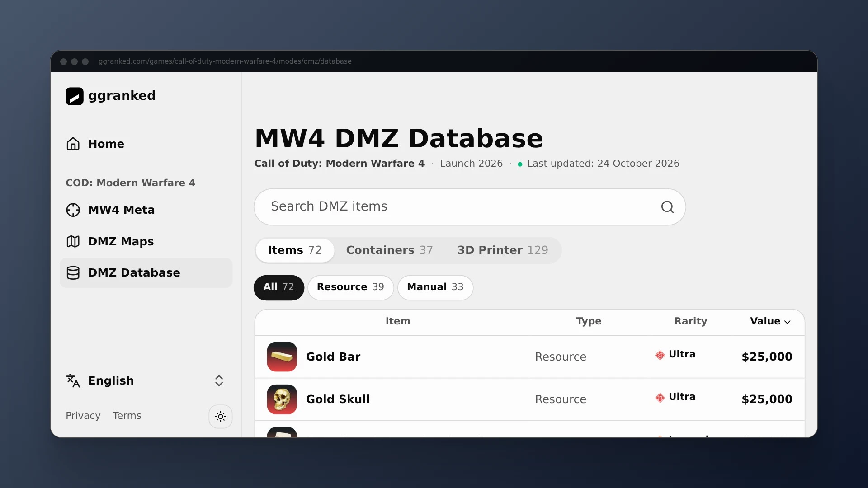Open MW4 Meta page
Viewport: 868px width, 488px height.
(146, 210)
